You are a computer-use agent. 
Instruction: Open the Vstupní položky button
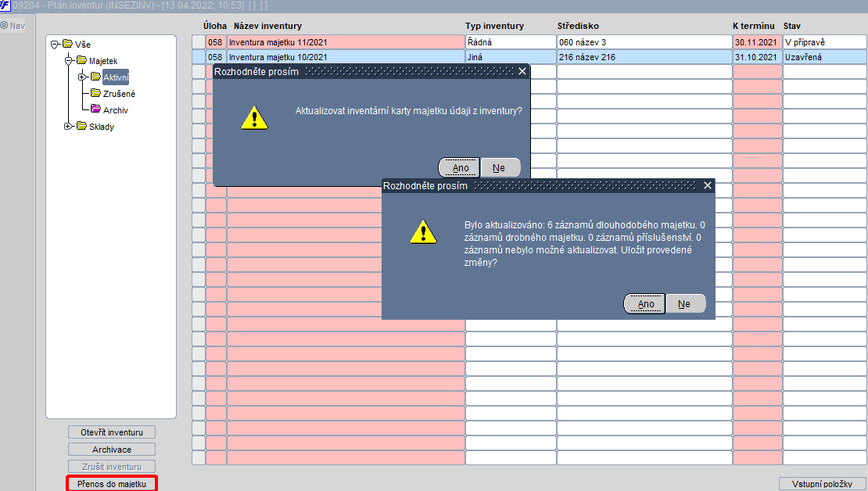click(822, 484)
